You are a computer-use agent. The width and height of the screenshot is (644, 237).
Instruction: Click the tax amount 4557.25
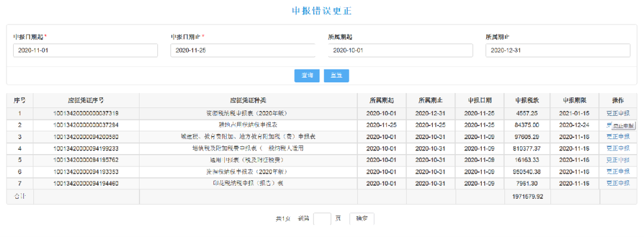click(528, 113)
